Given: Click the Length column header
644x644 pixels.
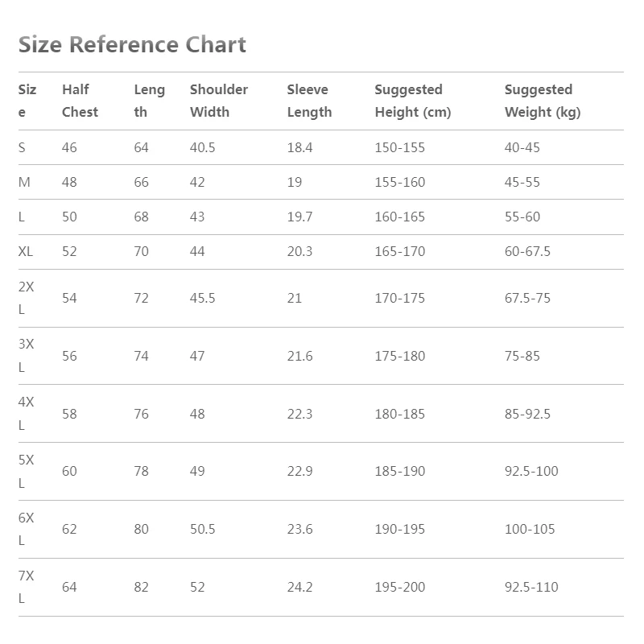Looking at the screenshot, I should (149, 101).
